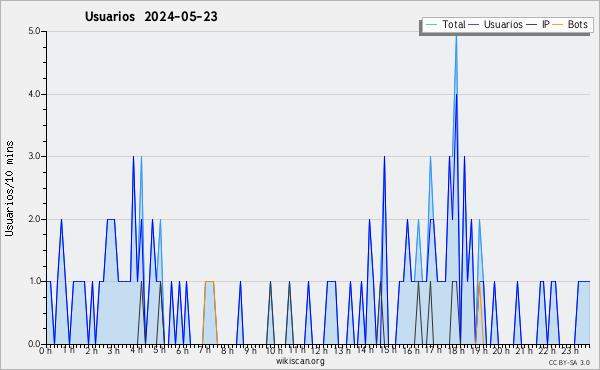Click the dark blue Usuarios legend line
This screenshot has height=370, width=600.
pyautogui.click(x=474, y=25)
